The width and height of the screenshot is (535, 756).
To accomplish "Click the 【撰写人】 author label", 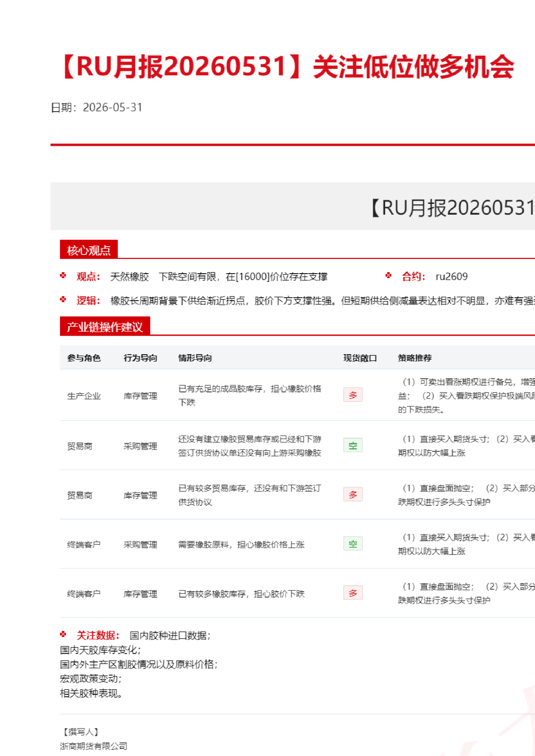I will click(80, 732).
